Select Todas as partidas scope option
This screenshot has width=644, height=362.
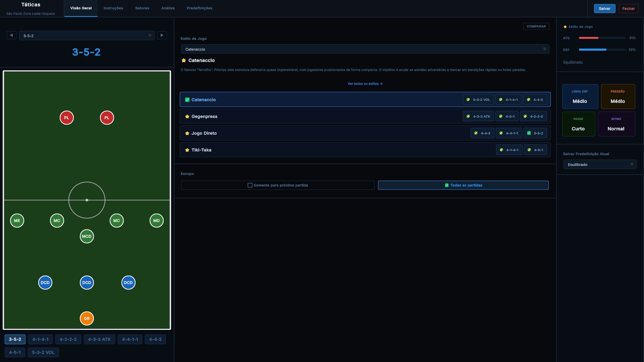coord(463,185)
